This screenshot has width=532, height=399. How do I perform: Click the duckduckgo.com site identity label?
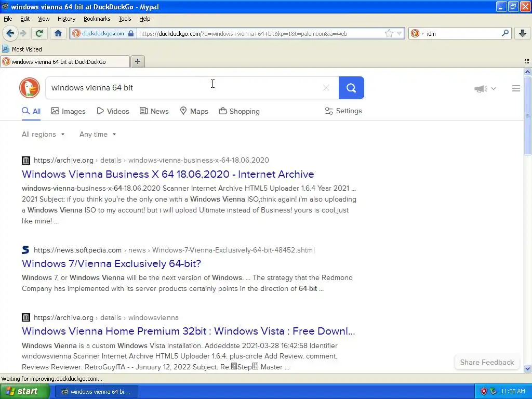click(103, 33)
